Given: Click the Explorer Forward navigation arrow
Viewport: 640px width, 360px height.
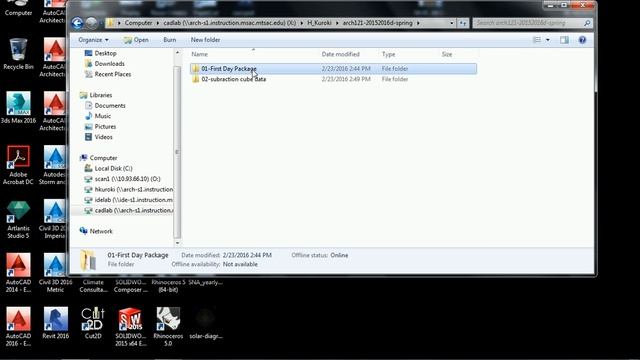Looking at the screenshot, I should (91, 23).
